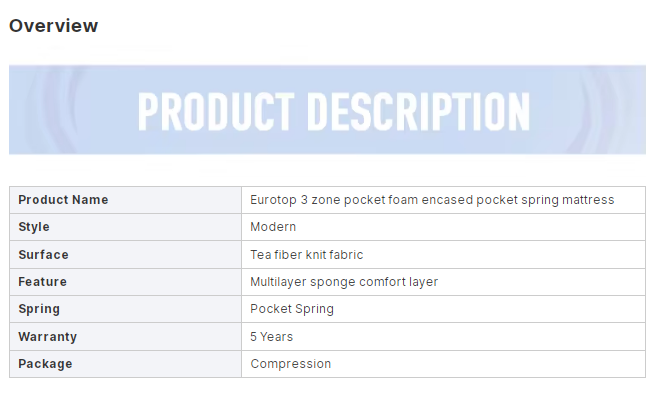660x394 pixels.
Task: Click the Multilayer sponge comfort layer value
Action: coord(344,282)
